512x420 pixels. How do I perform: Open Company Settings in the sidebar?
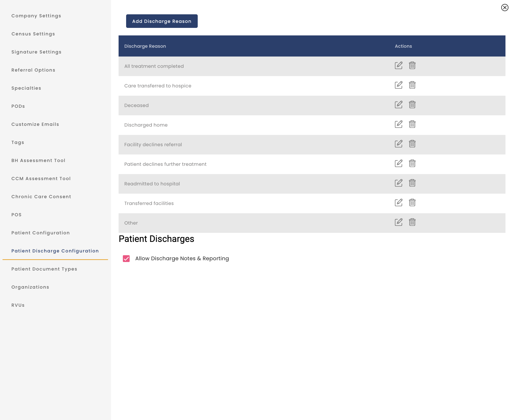(x=36, y=16)
